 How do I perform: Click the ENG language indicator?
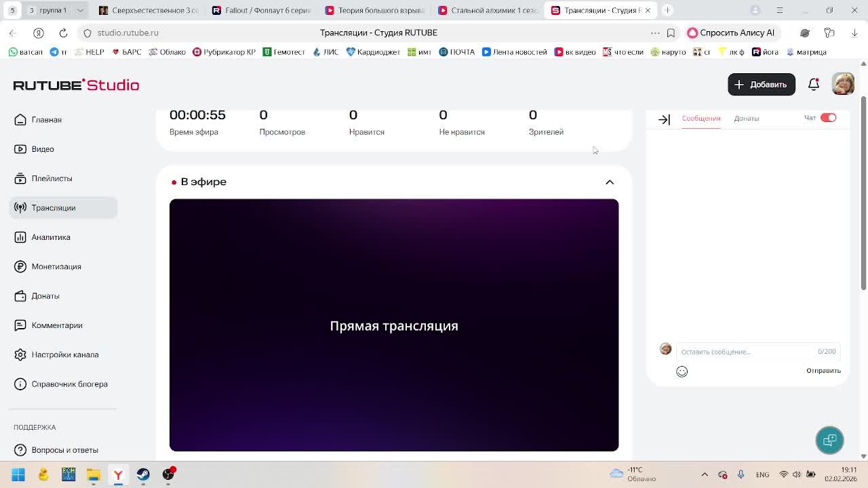click(762, 474)
